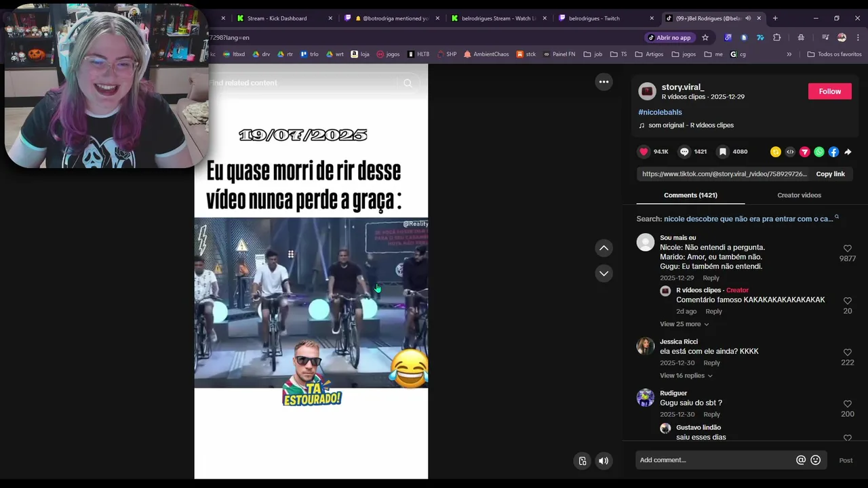
Task: Open a new browser tab
Action: tap(775, 18)
